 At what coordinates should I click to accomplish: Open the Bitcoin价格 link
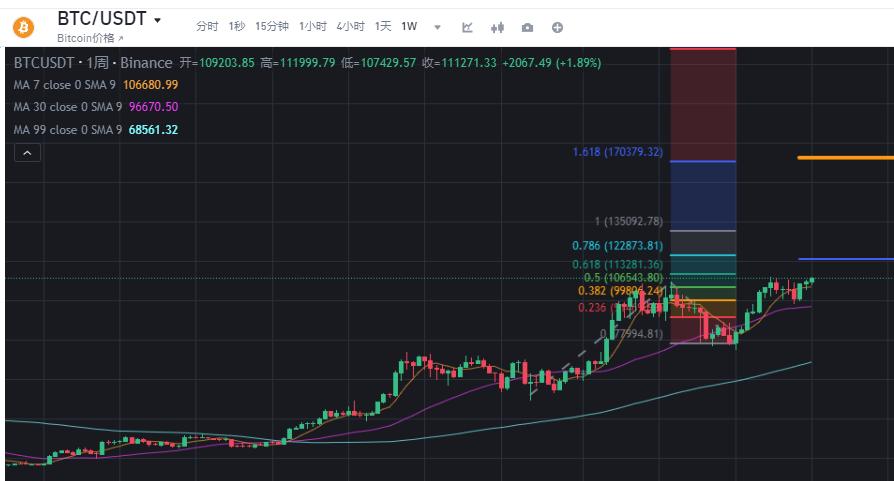tap(90, 38)
